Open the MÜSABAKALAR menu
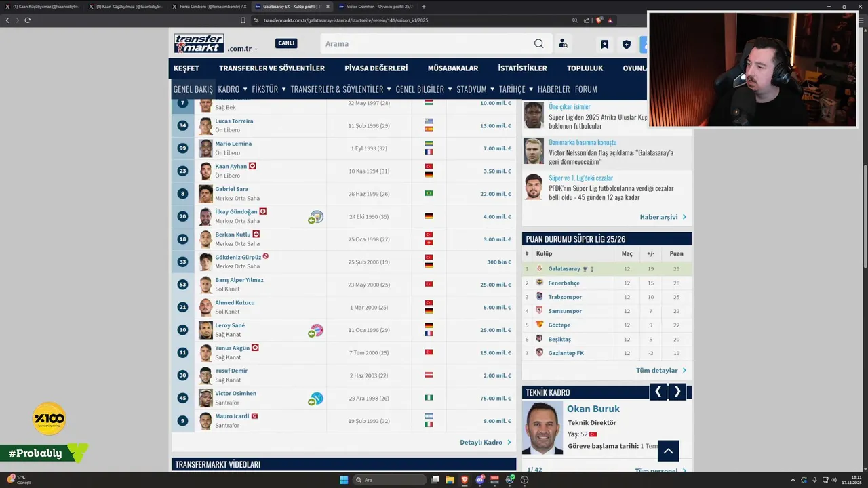Image resolution: width=868 pixels, height=488 pixels. [452, 68]
